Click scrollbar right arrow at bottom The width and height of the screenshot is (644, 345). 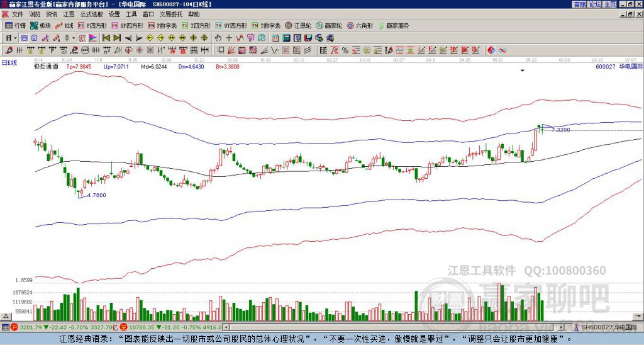[561, 327]
